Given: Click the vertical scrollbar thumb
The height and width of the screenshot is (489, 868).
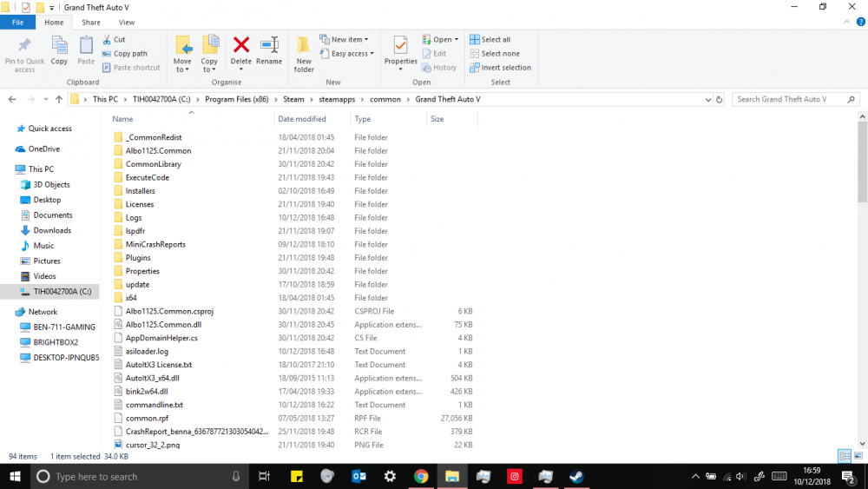Looking at the screenshot, I should coord(862,162).
